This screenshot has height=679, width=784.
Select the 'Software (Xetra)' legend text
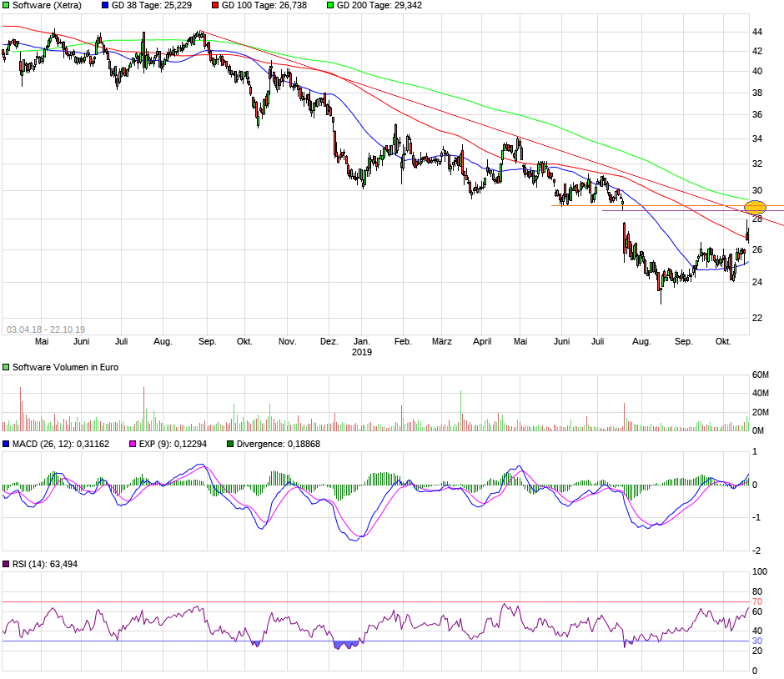tap(47, 6)
